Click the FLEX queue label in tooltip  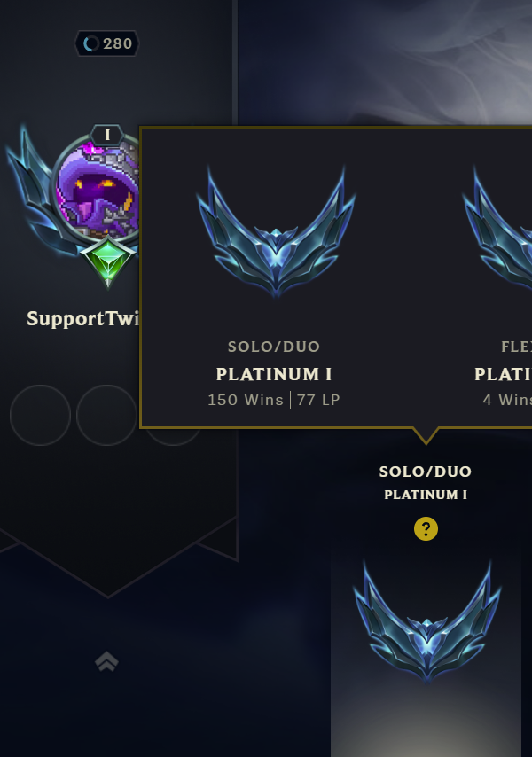(517, 347)
